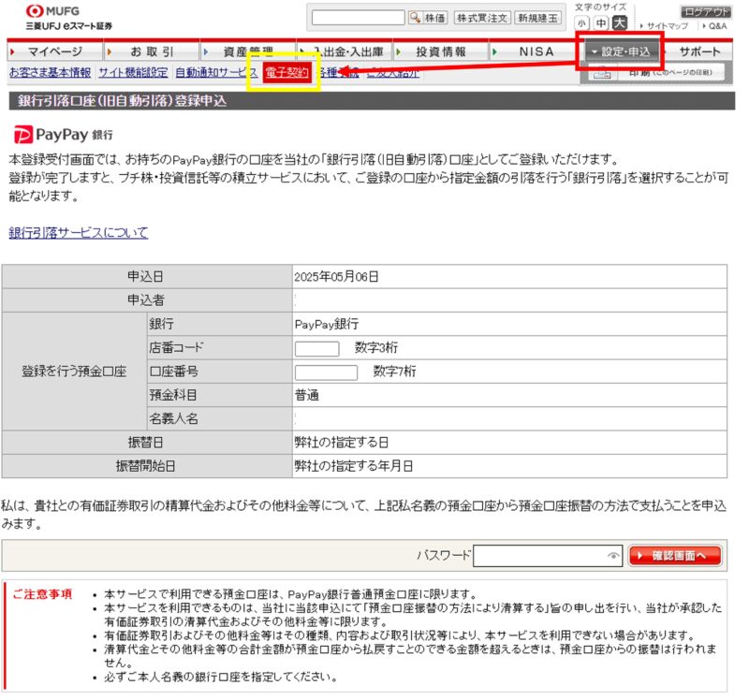This screenshot has width=749, height=700.
Task: Click the "ご注意事項" heading
Action: click(42, 594)
